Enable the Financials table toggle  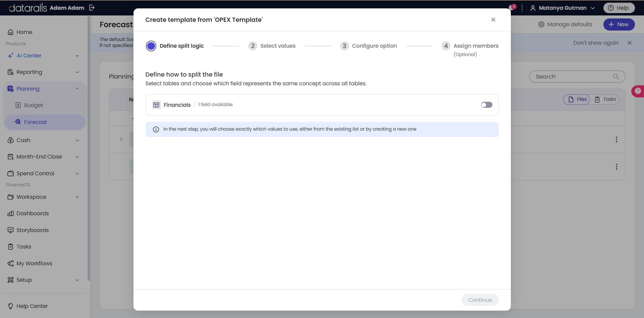[487, 105]
